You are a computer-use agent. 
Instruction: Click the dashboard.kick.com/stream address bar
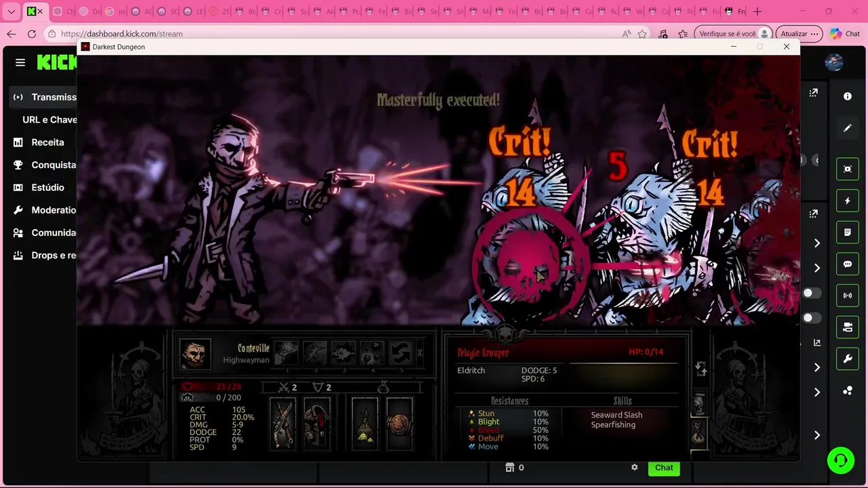point(122,34)
